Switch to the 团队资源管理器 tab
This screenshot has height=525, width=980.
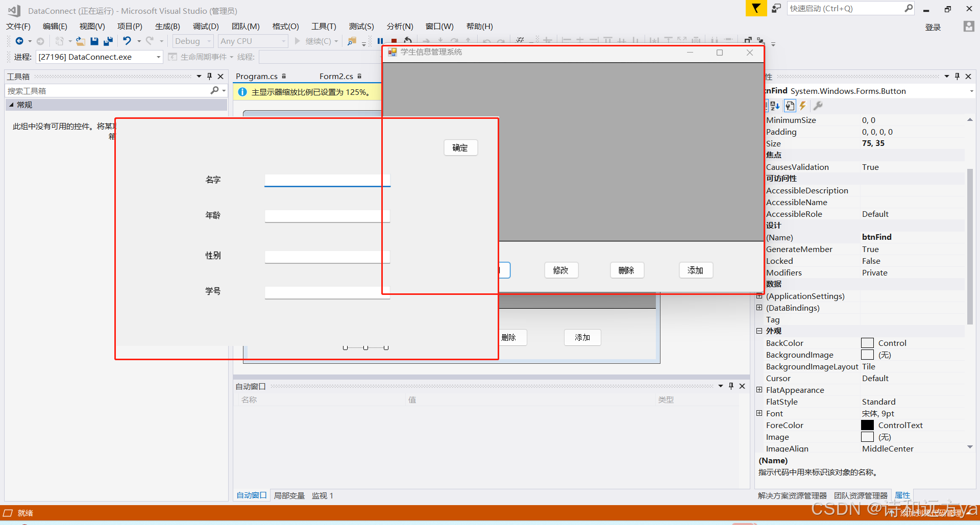coord(861,495)
